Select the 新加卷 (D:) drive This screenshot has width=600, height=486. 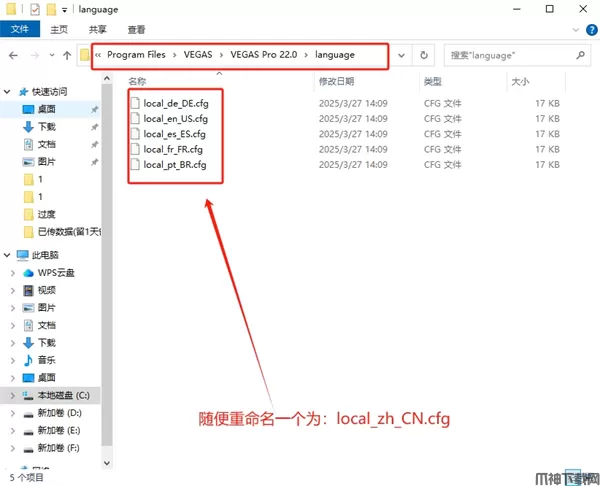[59, 413]
